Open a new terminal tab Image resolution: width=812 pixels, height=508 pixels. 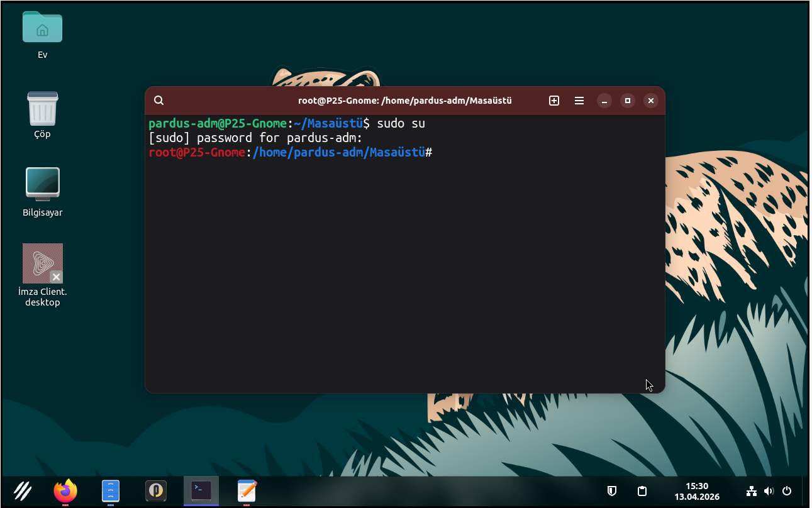click(x=554, y=101)
